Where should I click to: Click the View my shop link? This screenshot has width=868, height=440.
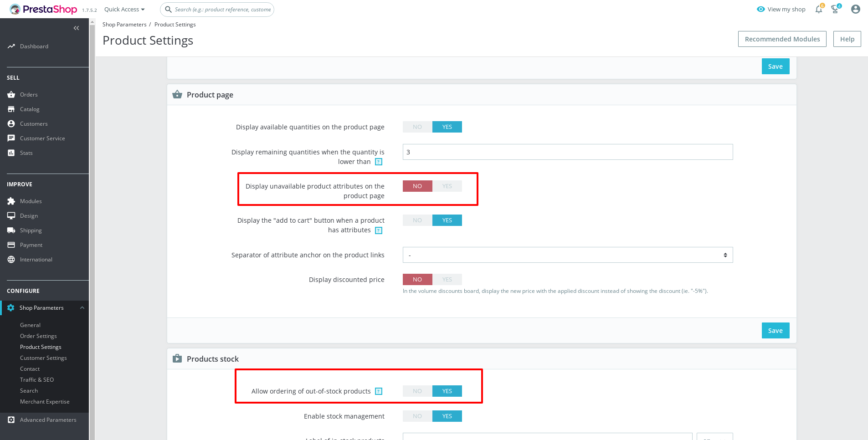point(781,9)
